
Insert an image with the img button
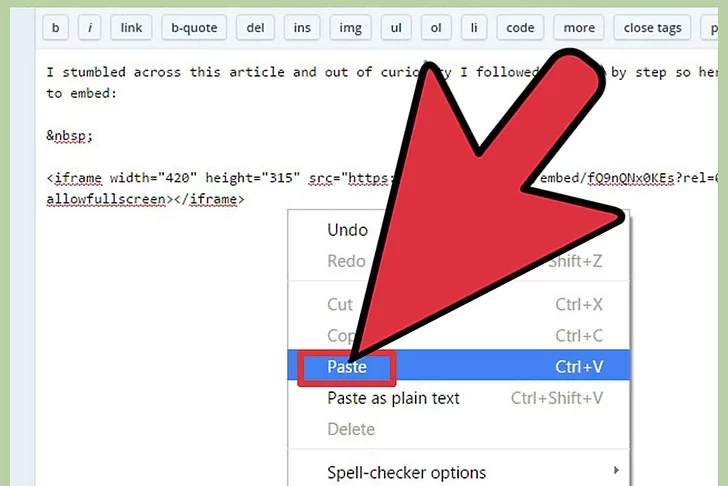350,28
